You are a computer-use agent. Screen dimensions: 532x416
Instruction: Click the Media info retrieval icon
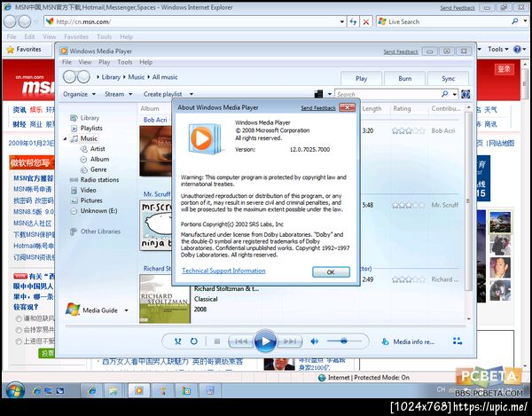385,341
